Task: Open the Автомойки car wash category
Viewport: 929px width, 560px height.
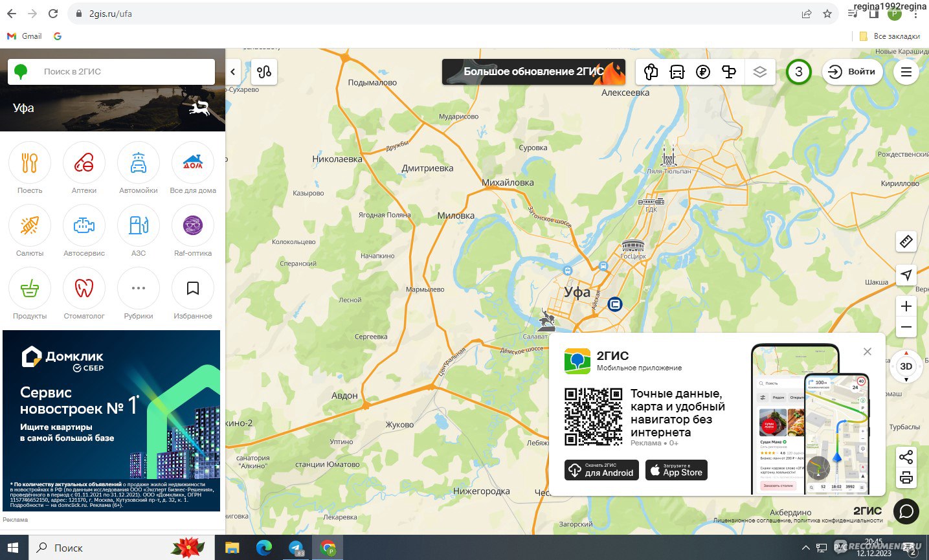Action: 139,162
